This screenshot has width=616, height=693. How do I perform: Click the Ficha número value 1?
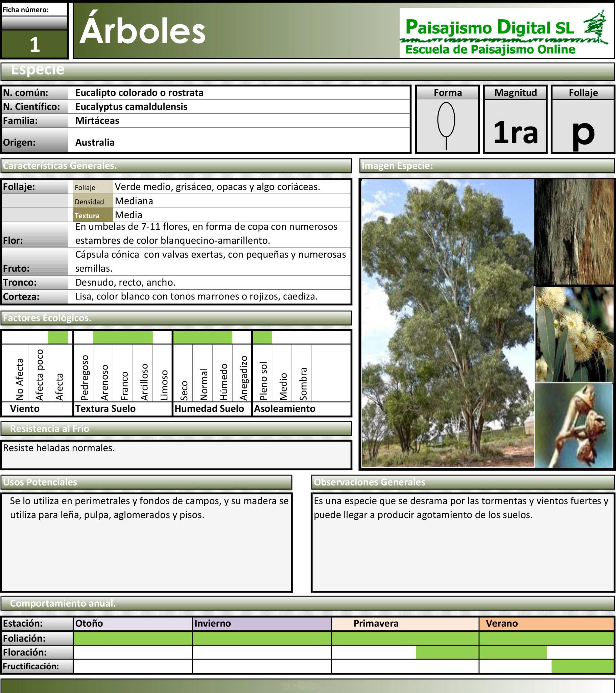[x=34, y=44]
